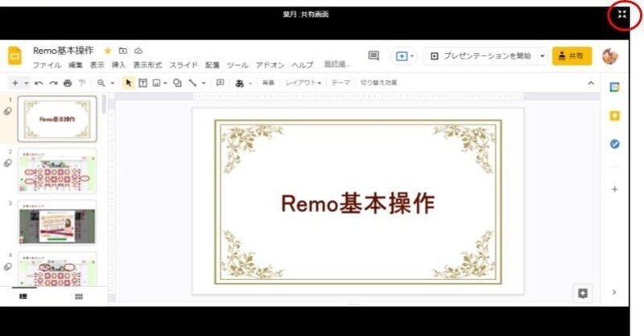This screenshot has width=644, height=336.
Task: Add a comment from toolbar
Action: [x=220, y=83]
